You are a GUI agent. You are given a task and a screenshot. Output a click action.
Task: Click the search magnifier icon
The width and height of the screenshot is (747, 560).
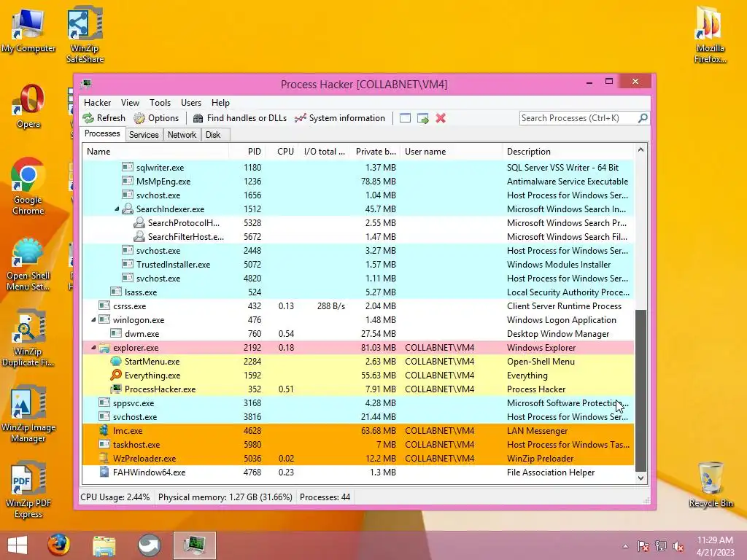pyautogui.click(x=643, y=117)
